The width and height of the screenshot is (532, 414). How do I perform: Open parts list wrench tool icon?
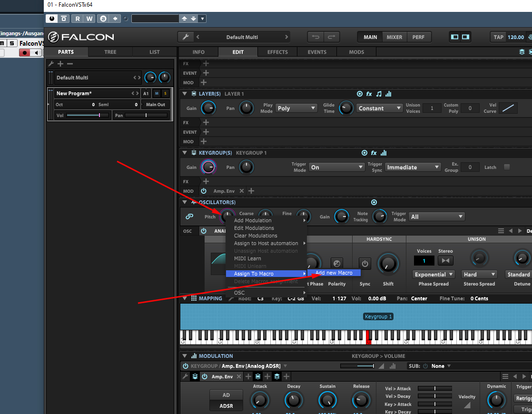click(x=51, y=64)
